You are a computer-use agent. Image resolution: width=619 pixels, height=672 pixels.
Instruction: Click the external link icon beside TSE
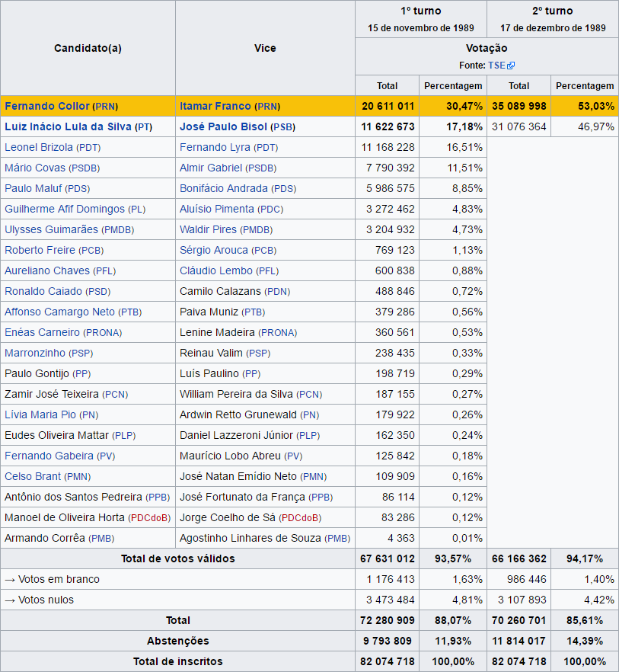tap(511, 66)
